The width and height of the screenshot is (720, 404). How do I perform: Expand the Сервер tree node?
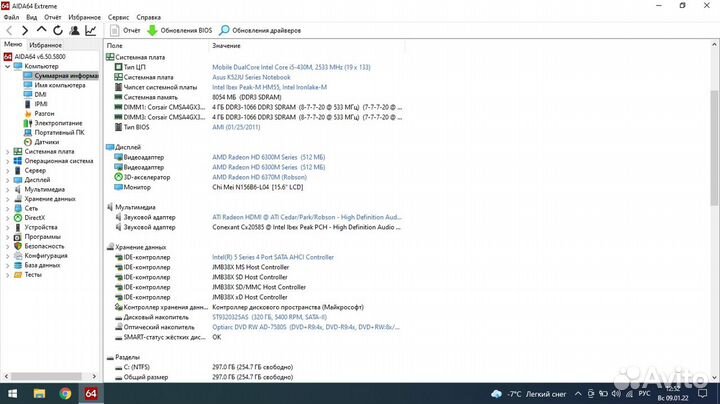click(7, 170)
